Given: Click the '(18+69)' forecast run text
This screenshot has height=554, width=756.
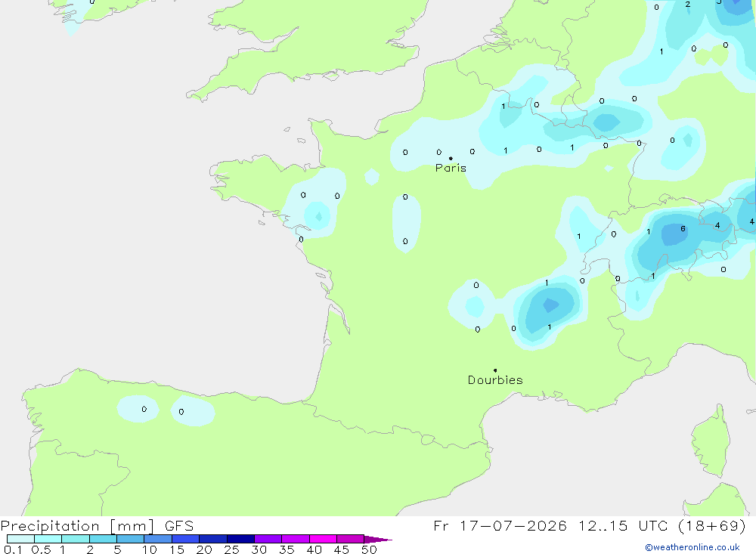Looking at the screenshot, I should click(713, 525).
